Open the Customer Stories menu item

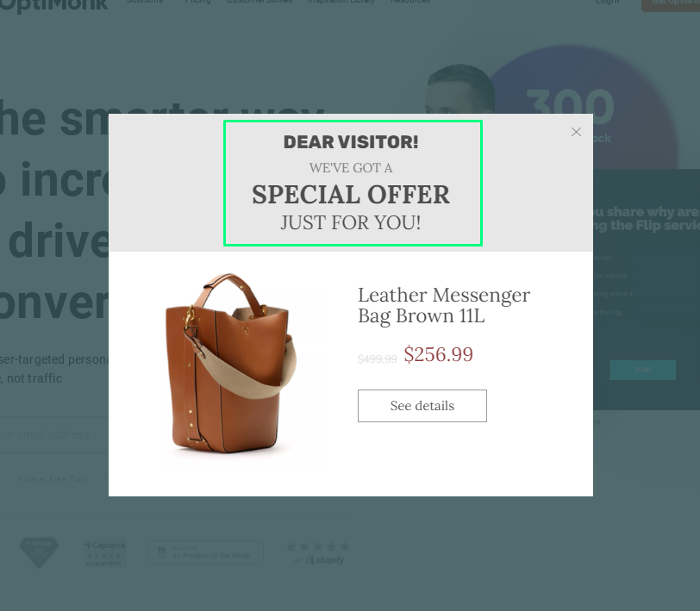point(259,2)
